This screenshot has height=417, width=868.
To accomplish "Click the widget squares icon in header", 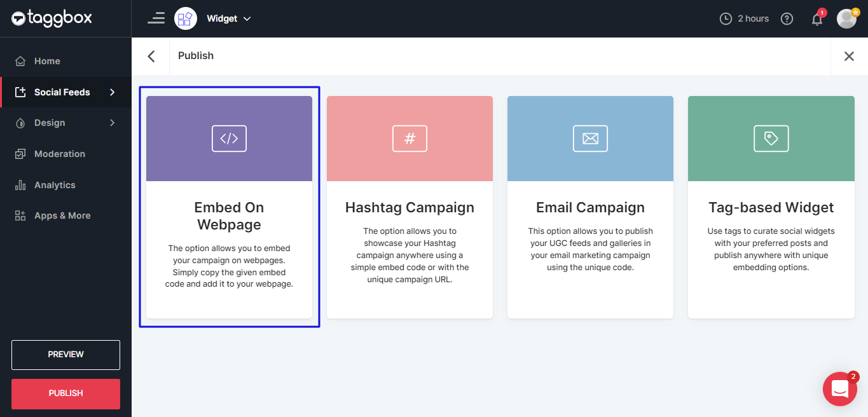I will [x=186, y=18].
